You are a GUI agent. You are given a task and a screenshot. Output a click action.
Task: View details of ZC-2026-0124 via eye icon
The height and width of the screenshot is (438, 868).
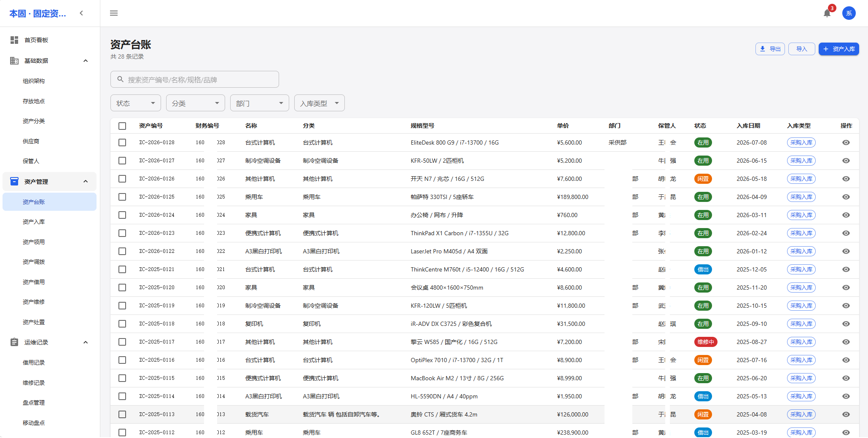tap(846, 215)
